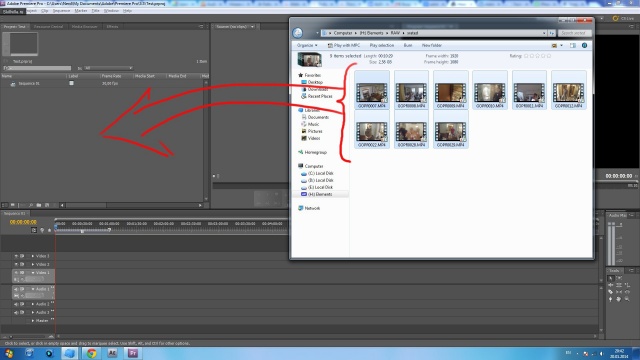The height and width of the screenshot is (360, 640).
Task: Expand the Audio 2 track
Action: pyautogui.click(x=33, y=304)
